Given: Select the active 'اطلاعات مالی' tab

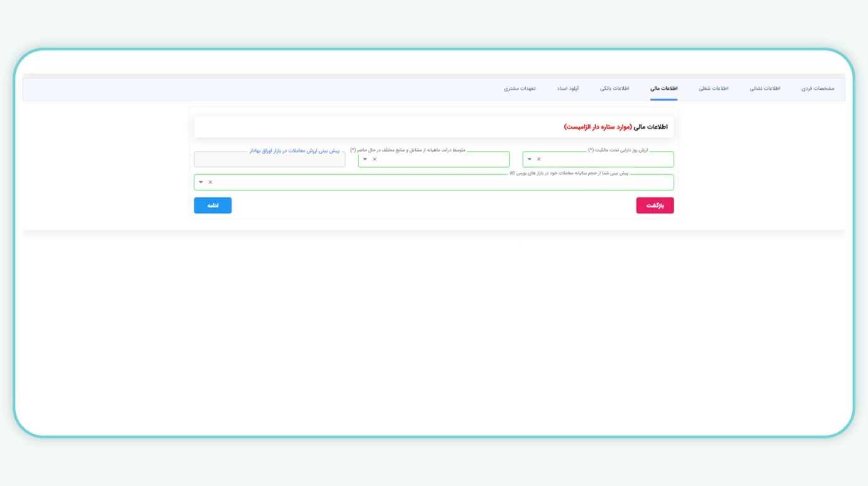Looking at the screenshot, I should point(664,89).
